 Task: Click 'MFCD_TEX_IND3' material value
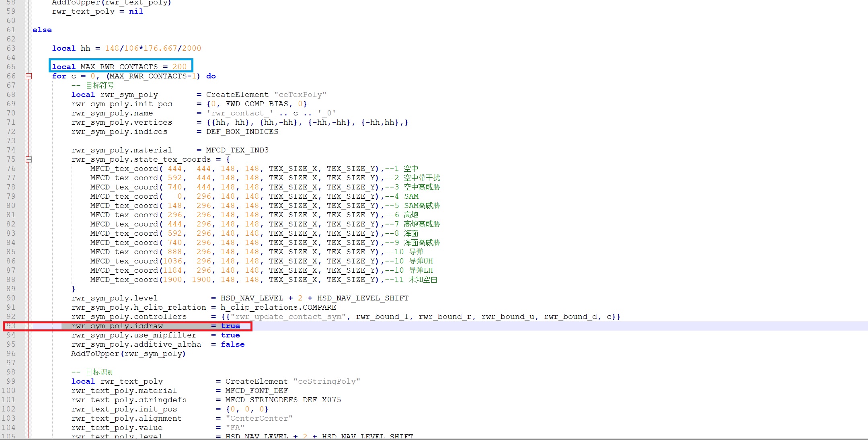click(237, 150)
